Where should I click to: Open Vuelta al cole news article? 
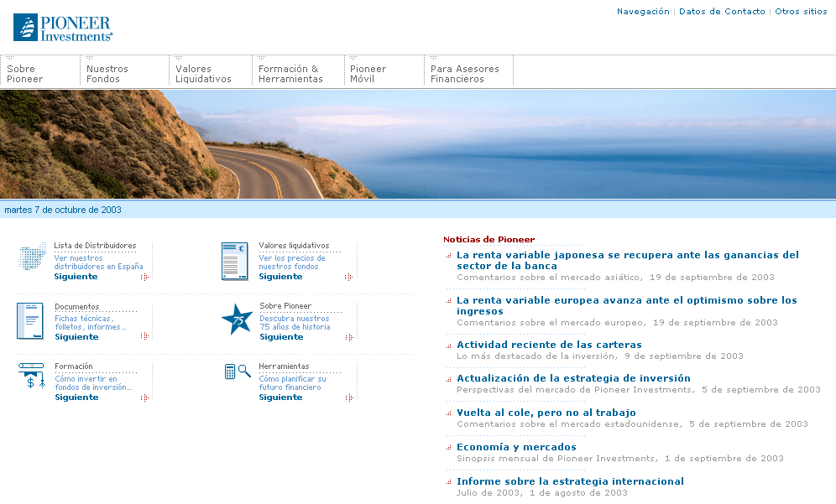coord(546,413)
